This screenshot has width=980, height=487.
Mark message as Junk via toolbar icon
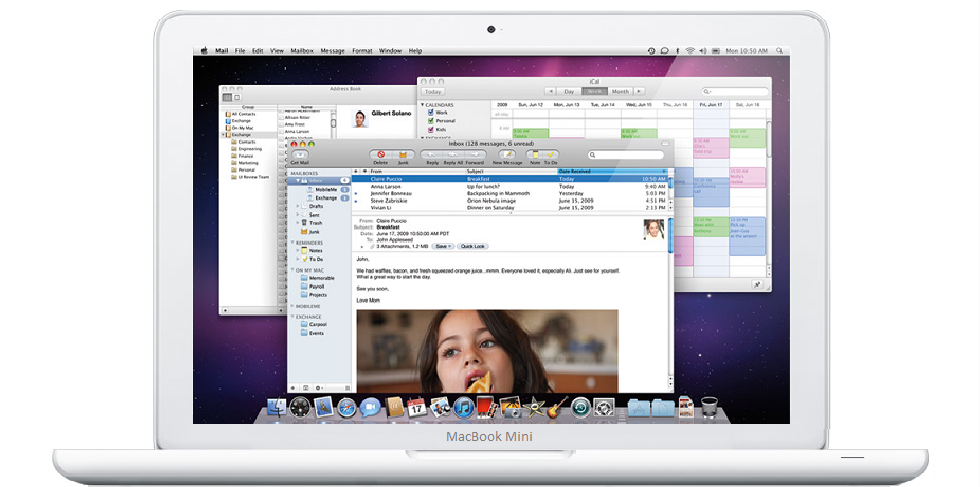403,154
